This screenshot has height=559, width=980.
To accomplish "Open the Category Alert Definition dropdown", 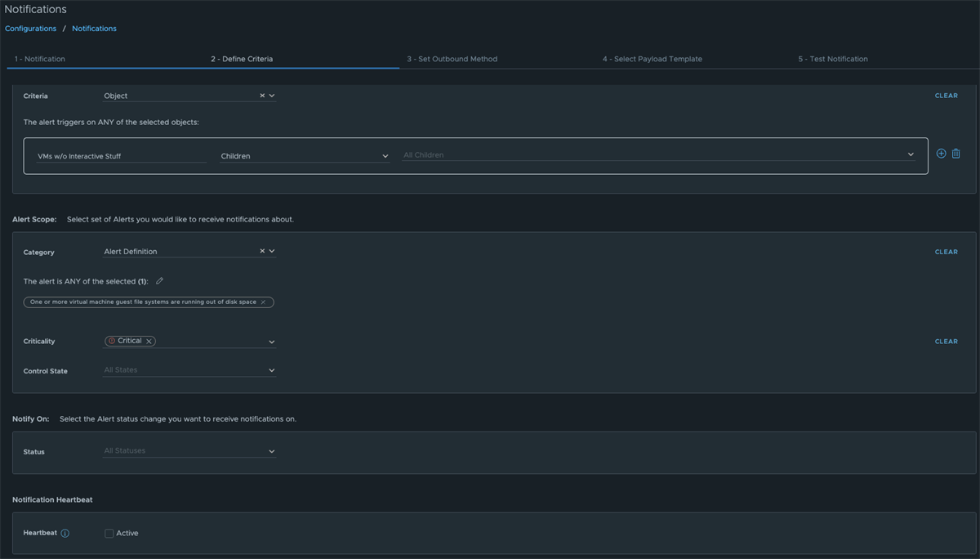I will [189, 252].
